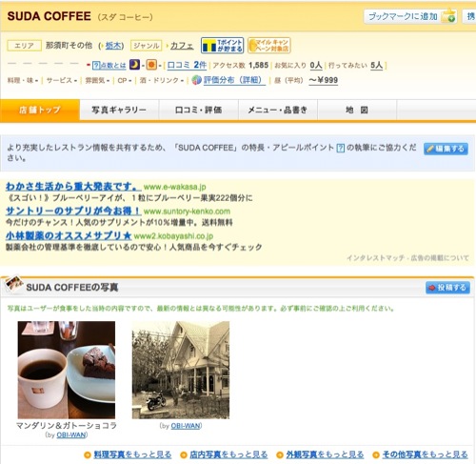Click the マンダリン＆ガトーショコラ photo caption

coord(67,426)
